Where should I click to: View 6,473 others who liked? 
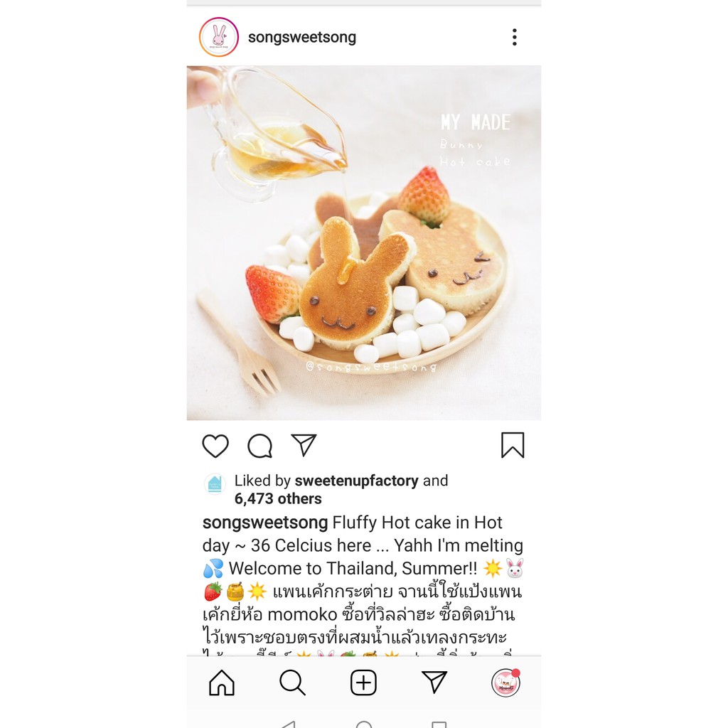[x=278, y=498]
